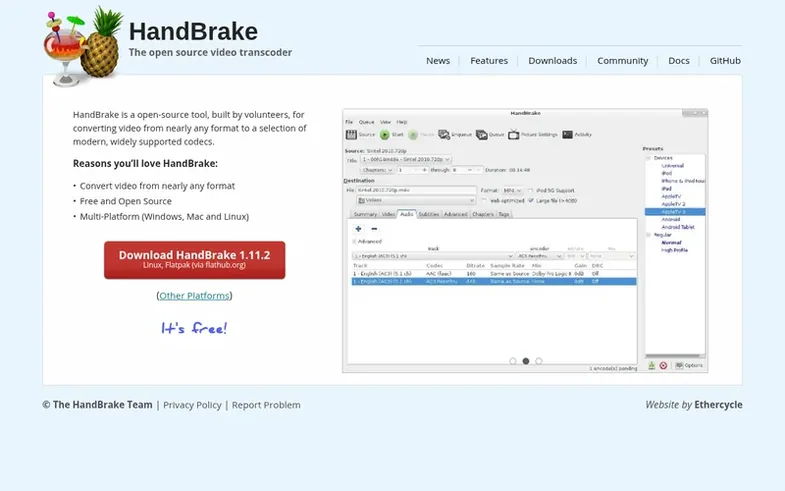Screen dimensions: 785x491
Task: Switch to the Subtitles tab
Action: 429,214
